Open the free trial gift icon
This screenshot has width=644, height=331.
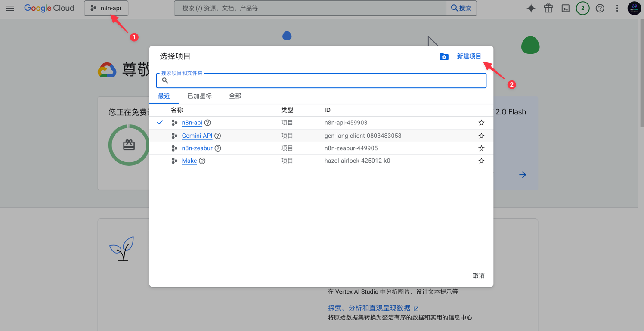pyautogui.click(x=548, y=8)
